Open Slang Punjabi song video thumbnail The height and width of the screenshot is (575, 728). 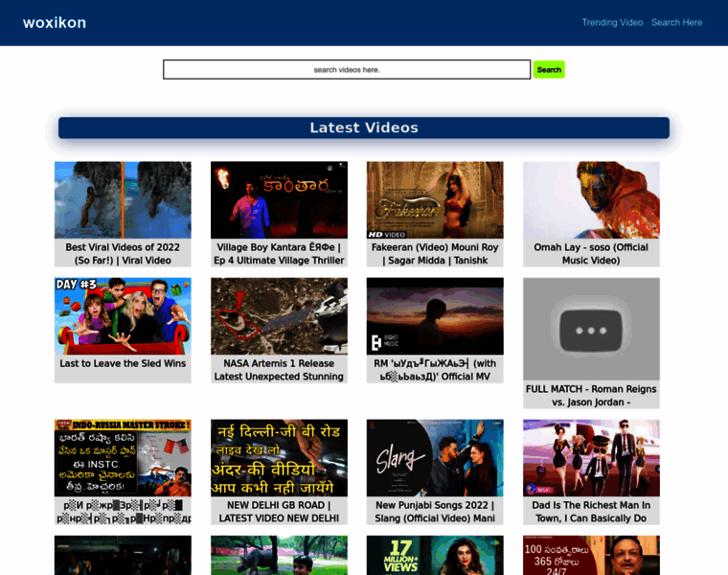[435, 457]
